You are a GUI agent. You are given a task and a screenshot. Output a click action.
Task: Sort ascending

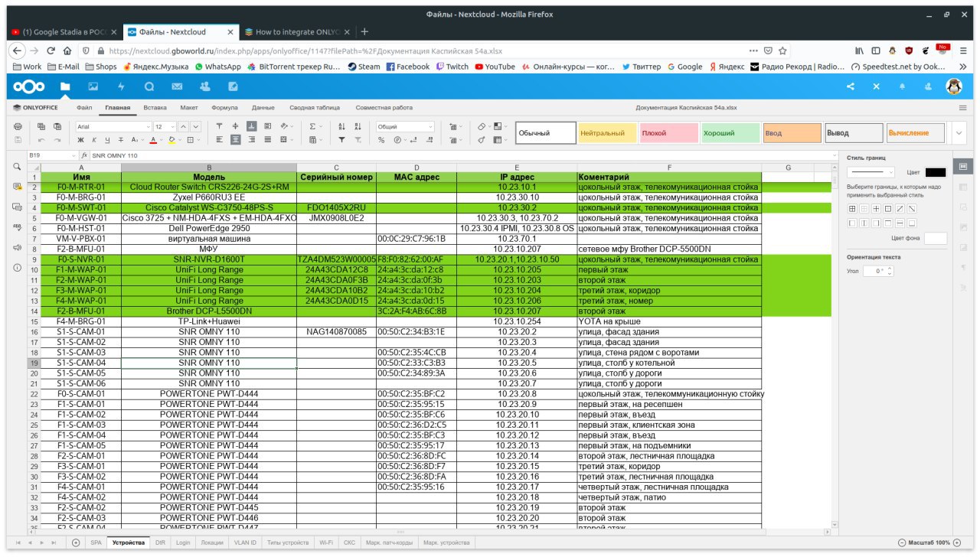341,126
